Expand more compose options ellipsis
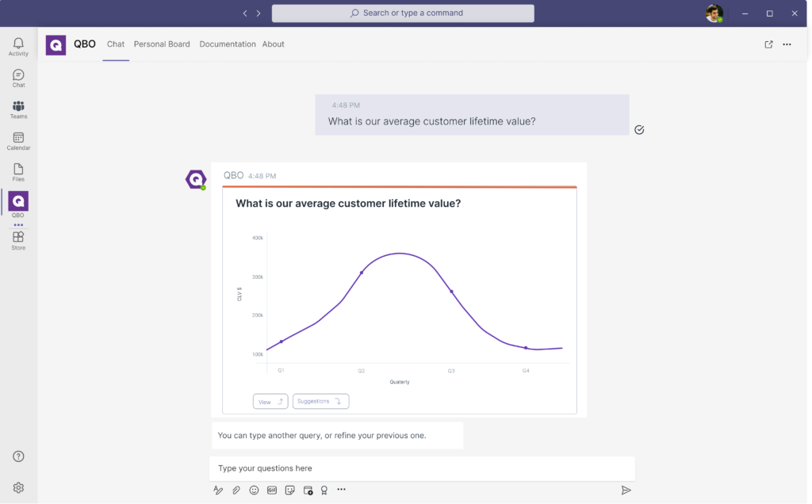 [x=342, y=490]
